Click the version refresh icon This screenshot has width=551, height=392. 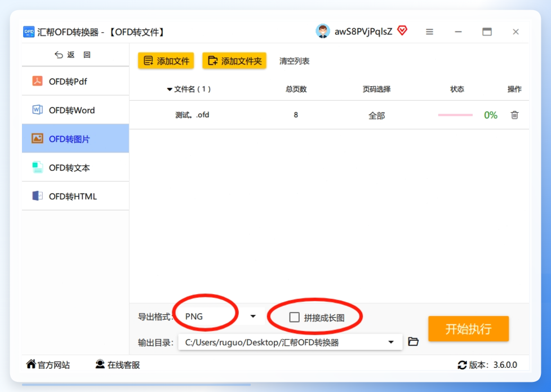coord(462,365)
